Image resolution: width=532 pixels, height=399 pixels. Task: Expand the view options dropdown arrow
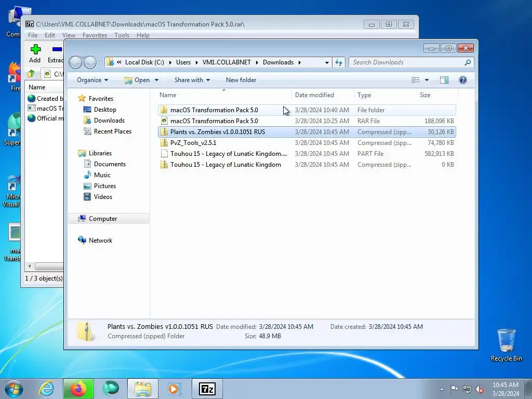427,80
